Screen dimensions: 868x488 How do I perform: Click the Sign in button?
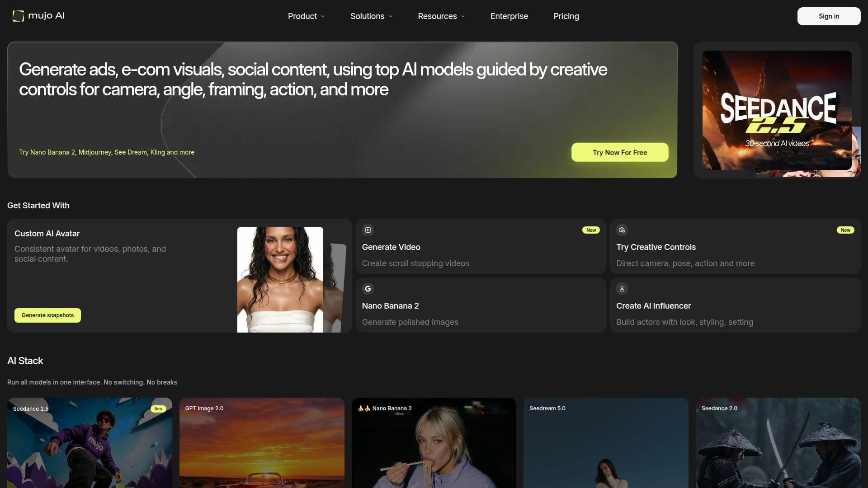point(829,16)
